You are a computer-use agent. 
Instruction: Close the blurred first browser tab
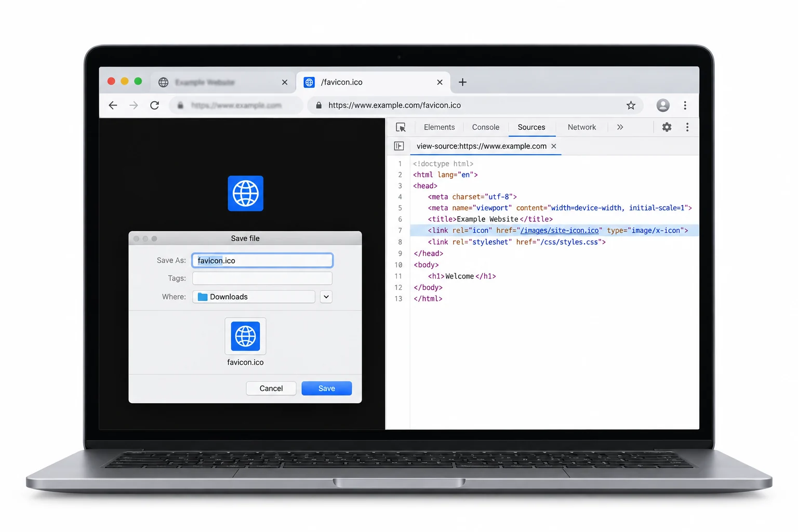tap(285, 82)
